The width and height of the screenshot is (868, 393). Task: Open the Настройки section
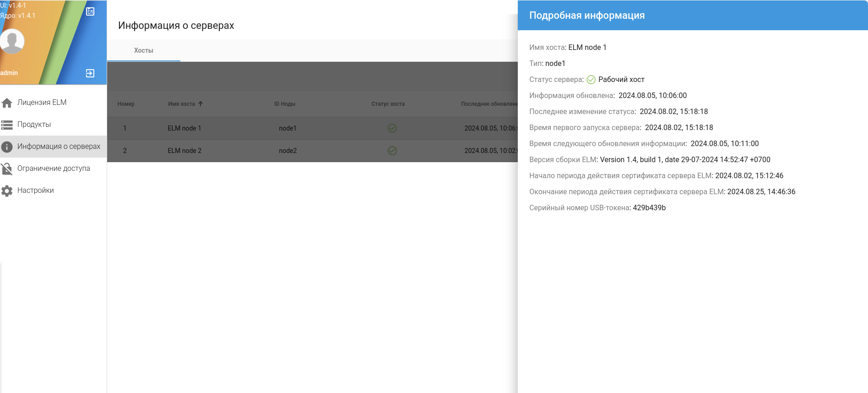(53, 191)
